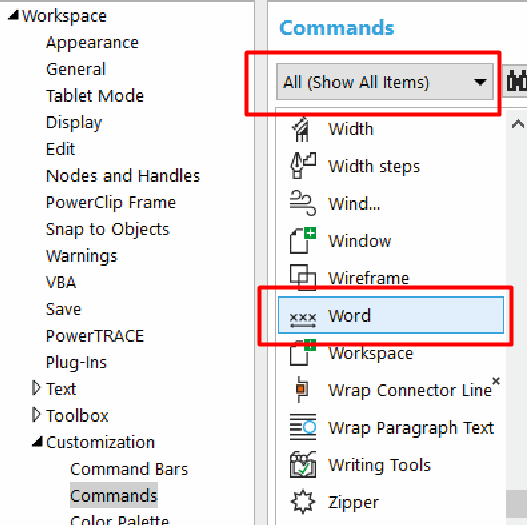Click the Writing Tools icon
527x525 pixels.
[303, 465]
